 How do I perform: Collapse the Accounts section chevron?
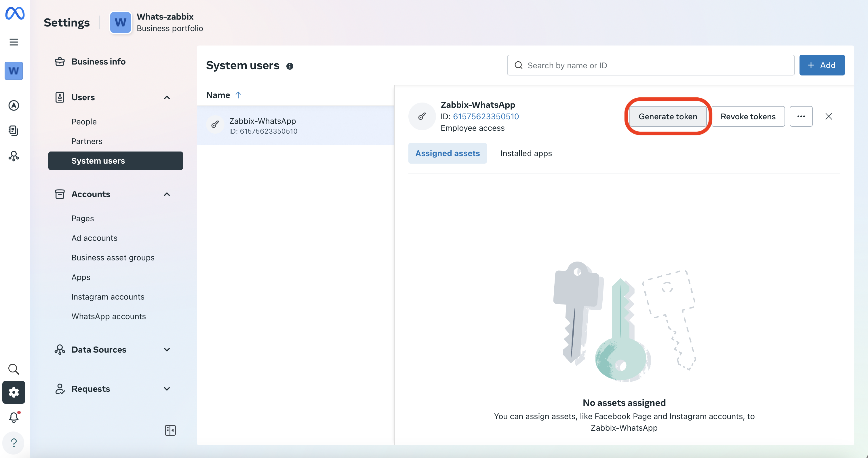pos(167,194)
